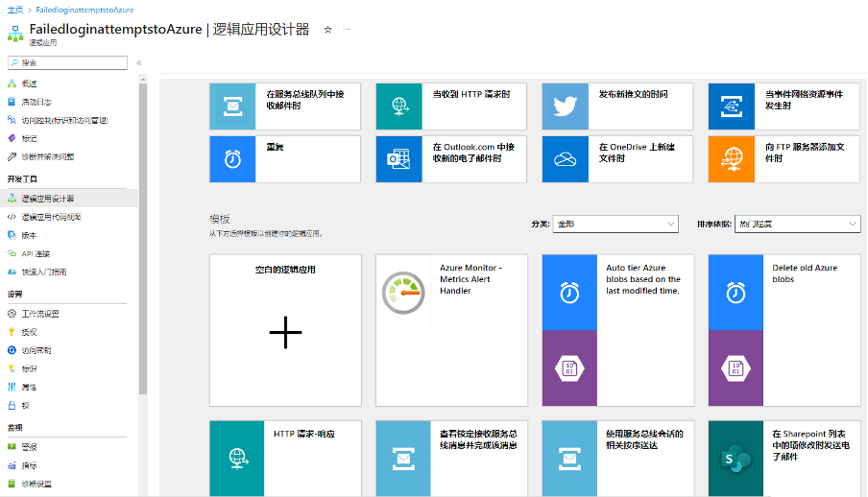Open the Sharepoint list item email template
Screen dimensions: 868x497
pyautogui.click(x=784, y=459)
